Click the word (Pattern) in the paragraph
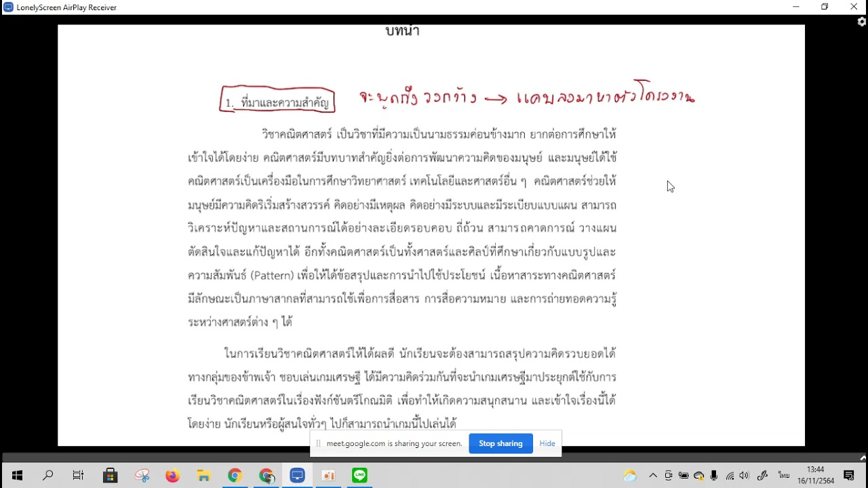The image size is (868, 488). coord(273,276)
